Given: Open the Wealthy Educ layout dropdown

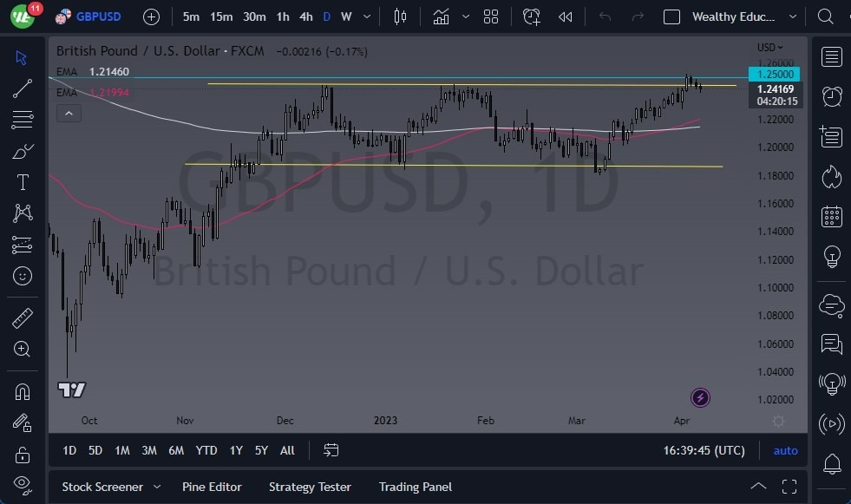Looking at the screenshot, I should click(736, 16).
